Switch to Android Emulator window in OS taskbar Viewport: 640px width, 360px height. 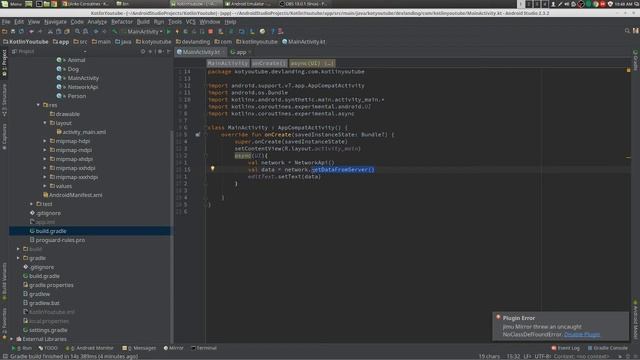point(248,4)
